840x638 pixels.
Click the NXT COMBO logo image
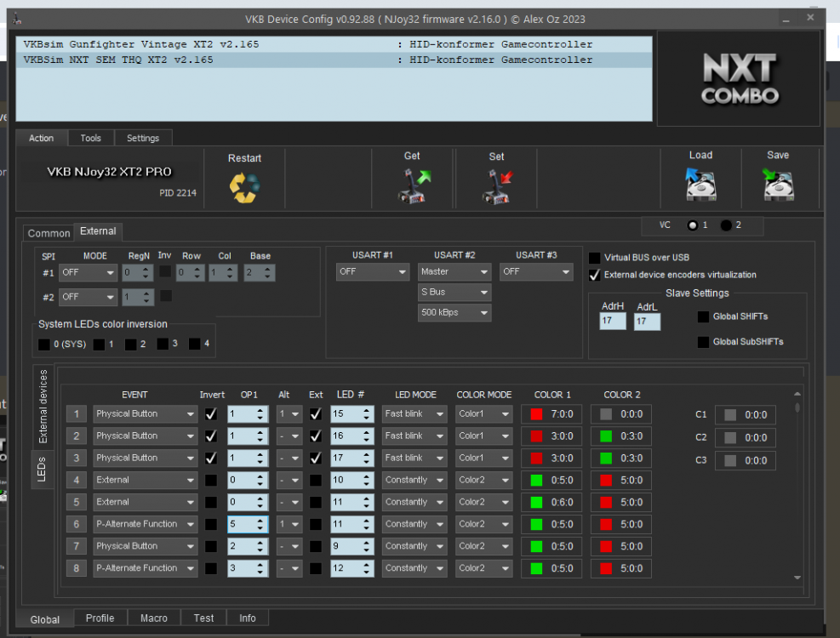coord(738,78)
